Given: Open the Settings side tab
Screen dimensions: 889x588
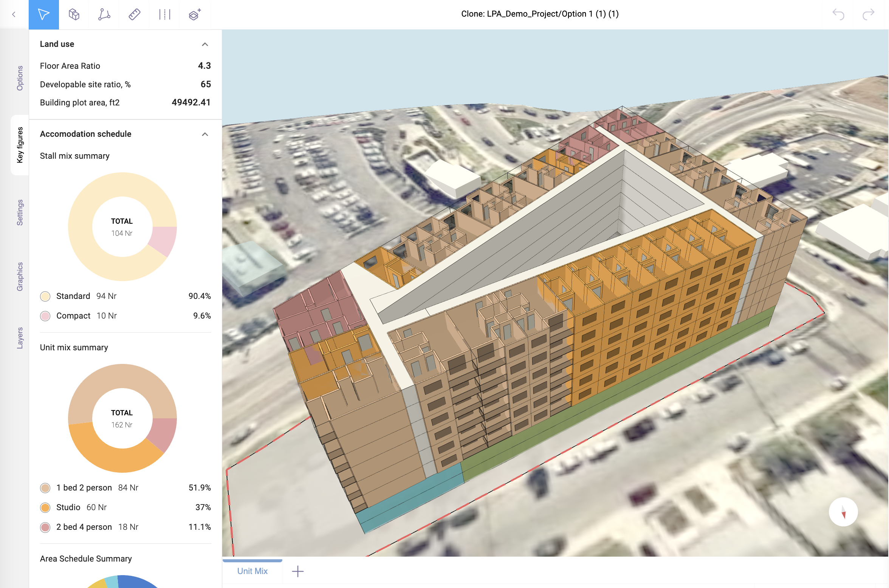Looking at the screenshot, I should 20,212.
